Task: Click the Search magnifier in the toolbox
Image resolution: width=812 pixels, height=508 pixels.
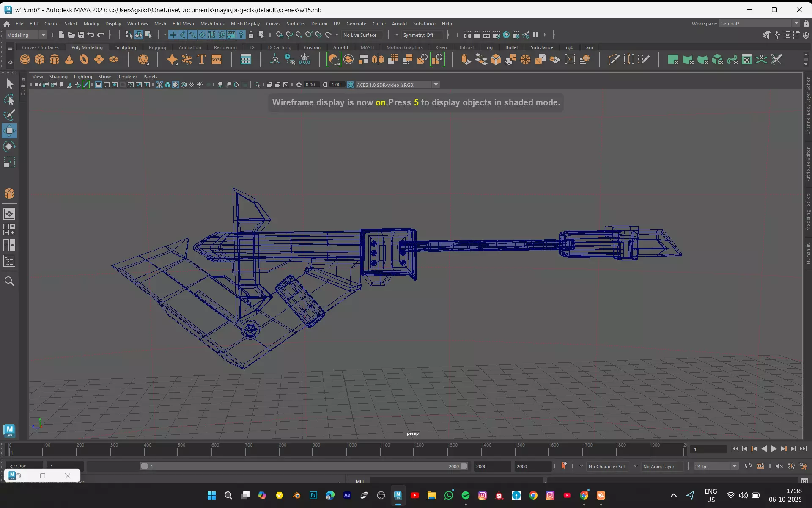Action: [9, 281]
